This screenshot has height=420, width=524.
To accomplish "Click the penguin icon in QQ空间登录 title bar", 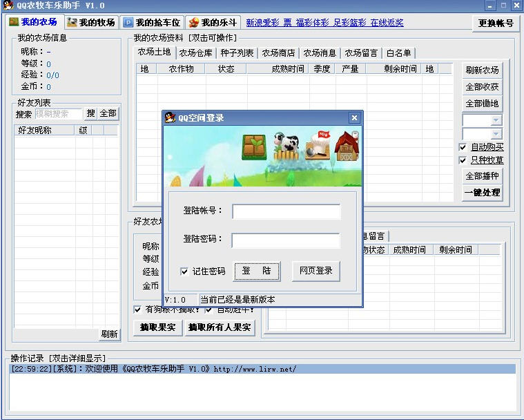I will pos(170,117).
